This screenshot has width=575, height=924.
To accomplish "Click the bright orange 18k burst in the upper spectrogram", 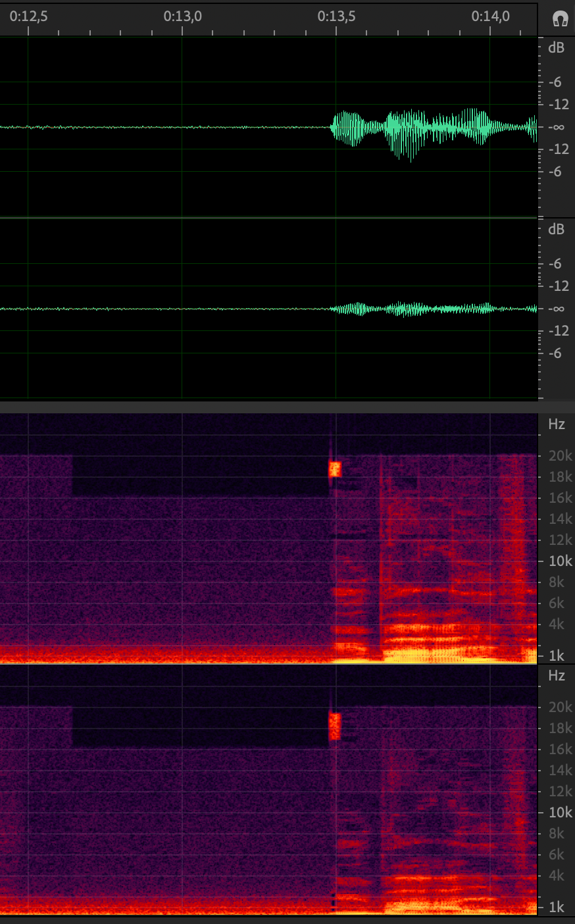I will (335, 469).
